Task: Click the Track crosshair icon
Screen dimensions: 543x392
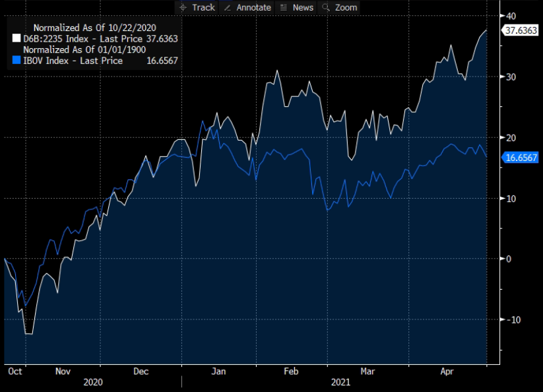Action: (x=183, y=8)
